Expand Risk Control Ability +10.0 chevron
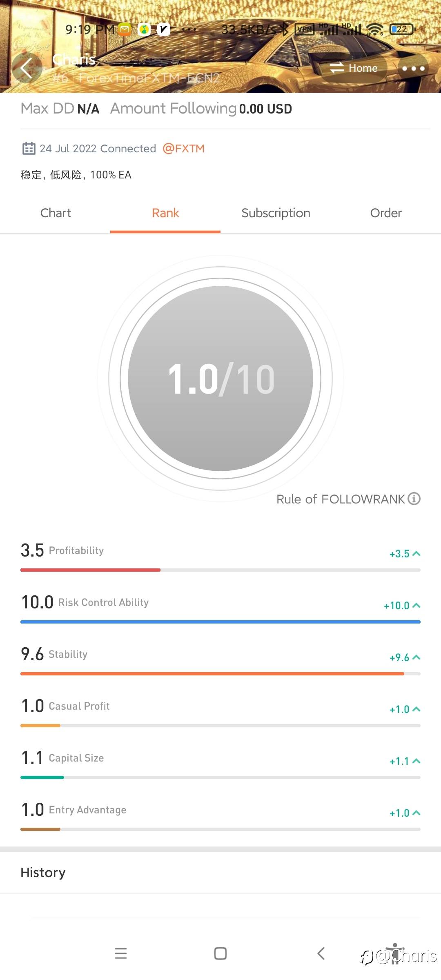441x980 pixels. (416, 606)
